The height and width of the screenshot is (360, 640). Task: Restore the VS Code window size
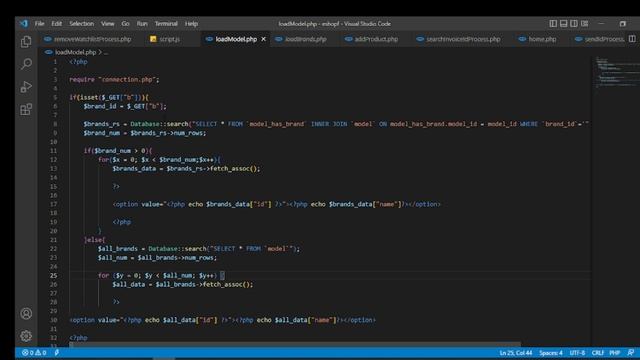[x=622, y=24]
